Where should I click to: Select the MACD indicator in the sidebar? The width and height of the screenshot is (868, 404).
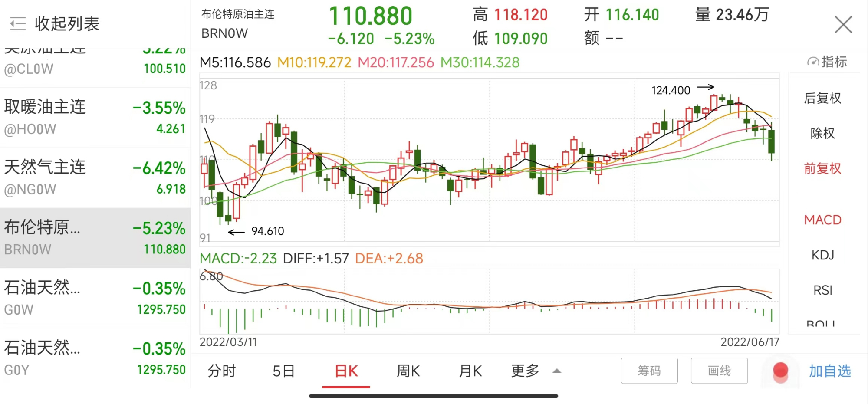(x=822, y=220)
